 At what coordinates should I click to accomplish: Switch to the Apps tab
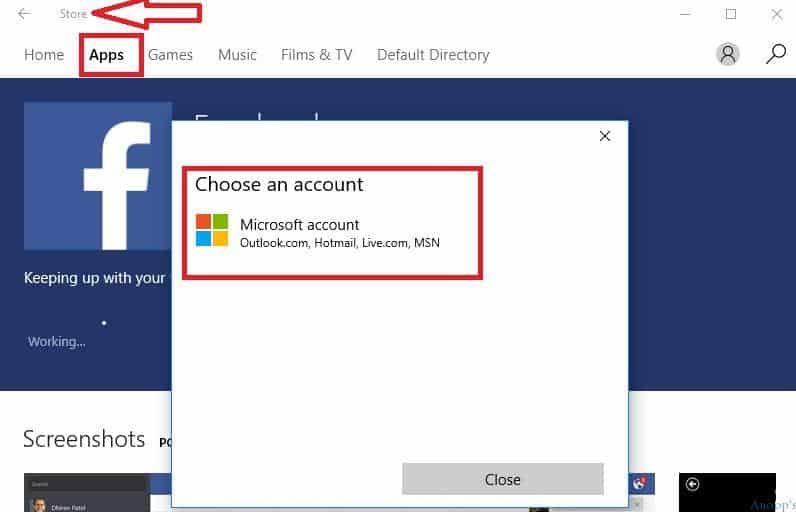(x=107, y=55)
